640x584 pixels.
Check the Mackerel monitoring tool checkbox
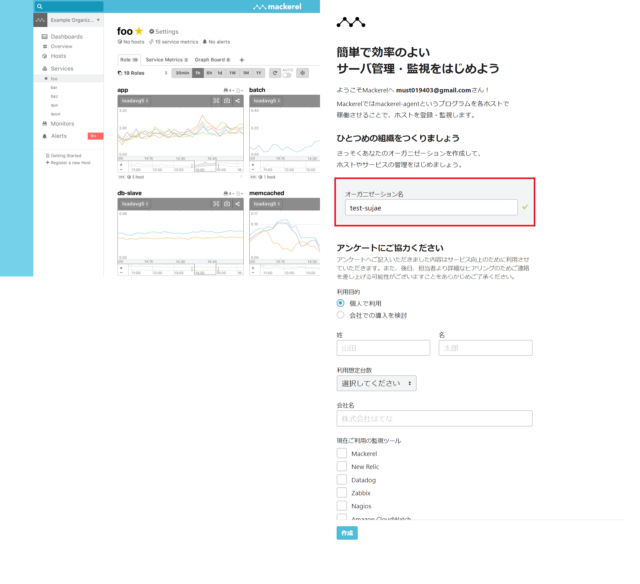342,453
